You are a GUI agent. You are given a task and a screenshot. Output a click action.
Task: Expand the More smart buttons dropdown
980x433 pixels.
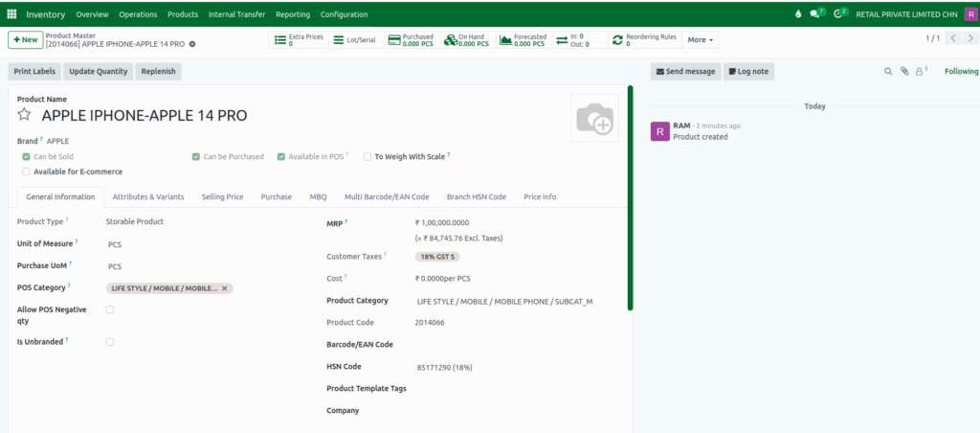click(x=701, y=40)
